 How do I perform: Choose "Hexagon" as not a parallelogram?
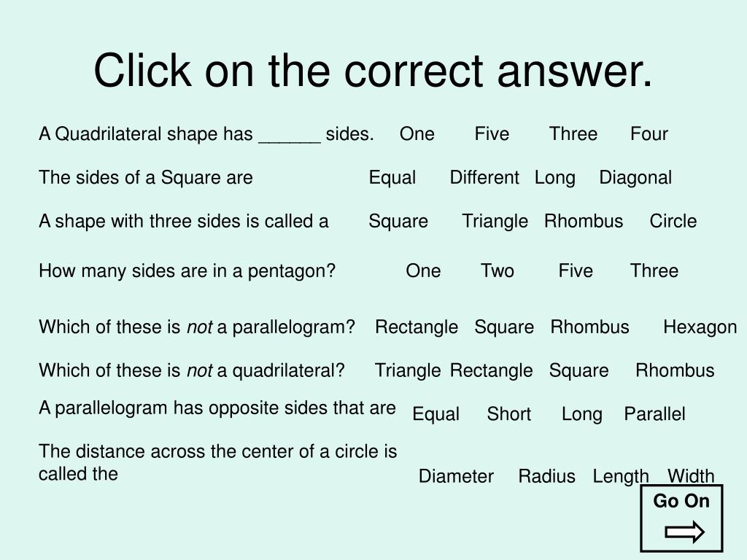pos(700,327)
